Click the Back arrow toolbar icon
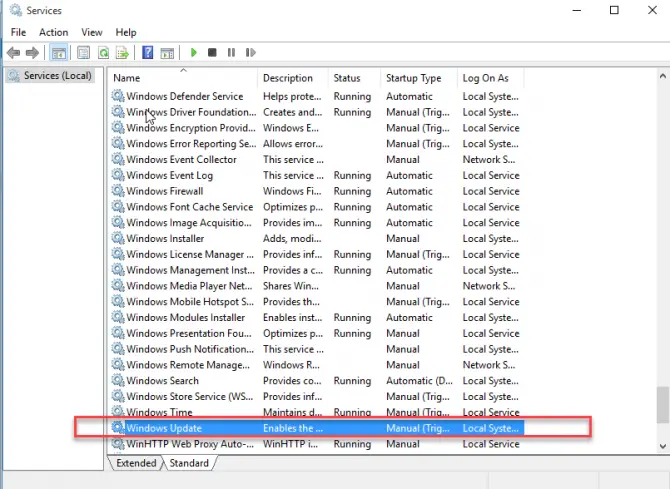Image resolution: width=670 pixels, height=489 pixels. [x=14, y=53]
